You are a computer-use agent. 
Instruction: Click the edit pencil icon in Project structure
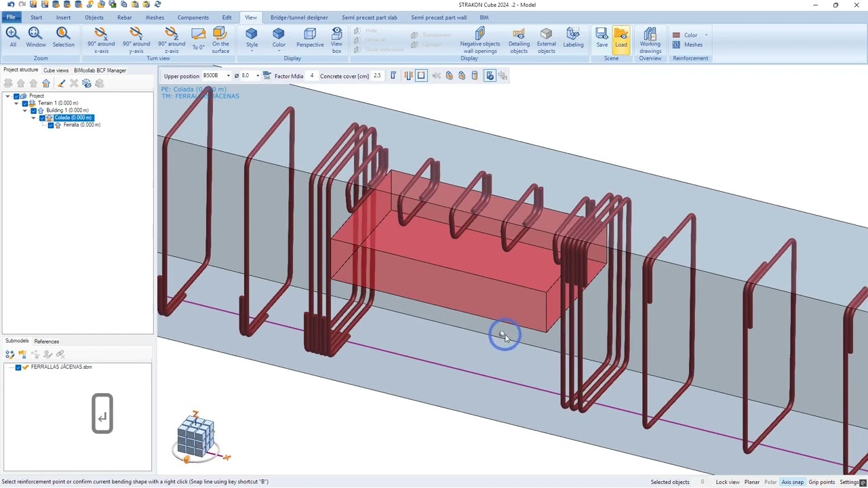61,83
